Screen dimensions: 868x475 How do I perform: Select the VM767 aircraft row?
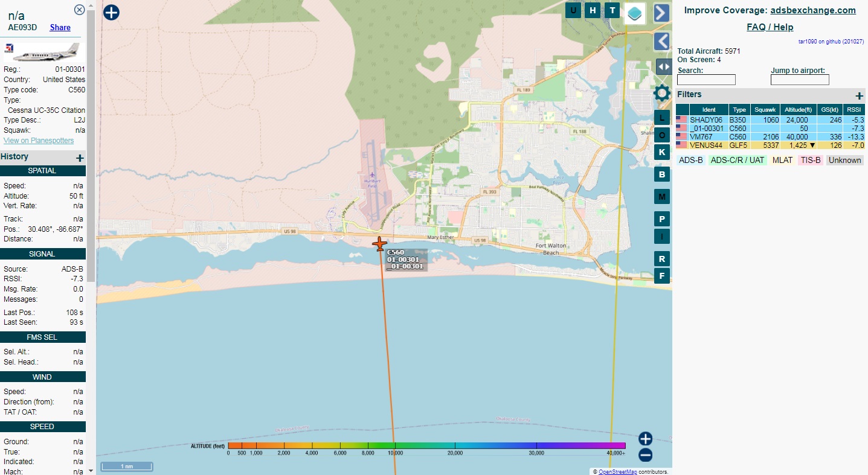[770, 137]
